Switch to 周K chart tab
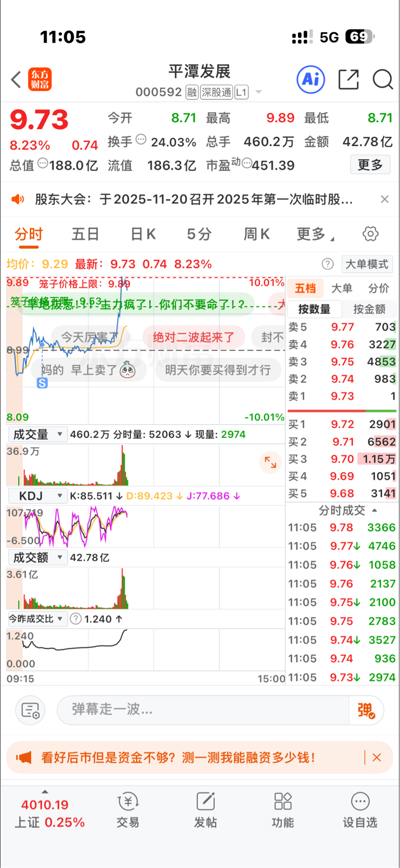Image resolution: width=400 pixels, height=868 pixels. click(x=256, y=234)
